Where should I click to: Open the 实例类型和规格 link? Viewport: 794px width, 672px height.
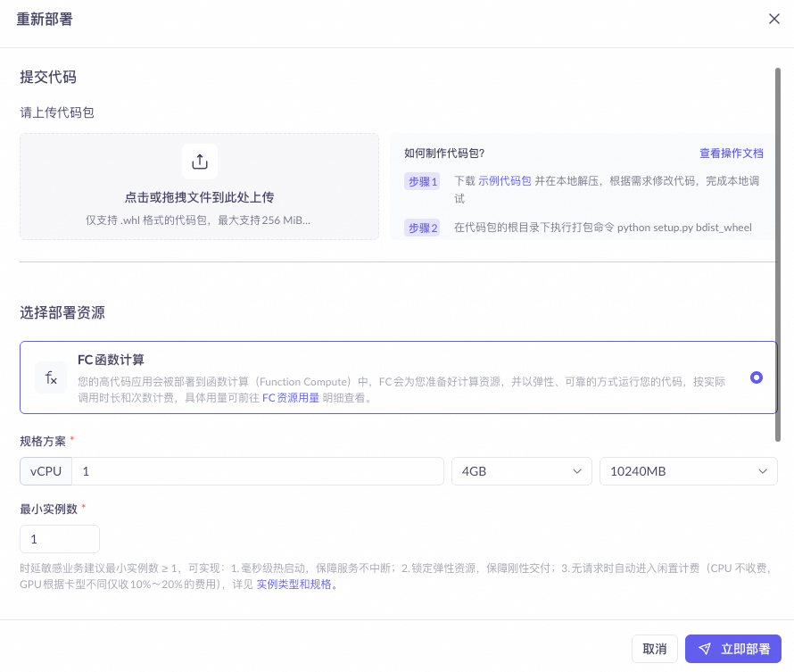click(x=296, y=585)
